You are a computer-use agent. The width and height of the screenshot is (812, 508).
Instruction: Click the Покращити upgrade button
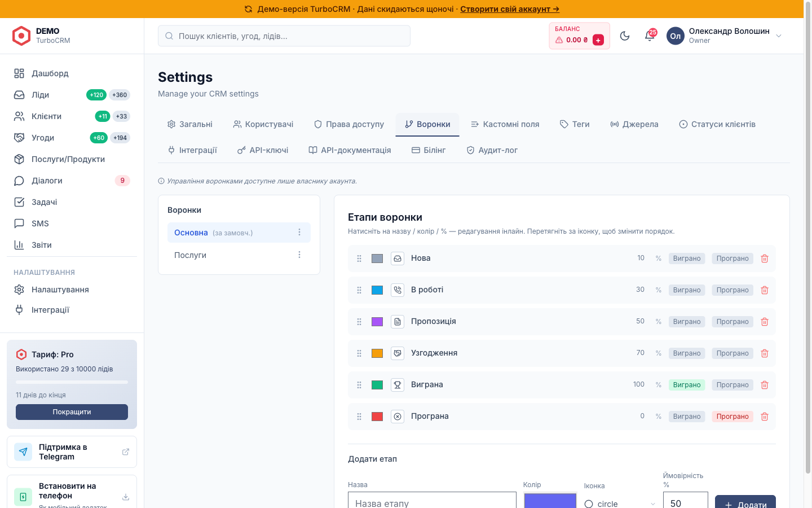(x=72, y=412)
